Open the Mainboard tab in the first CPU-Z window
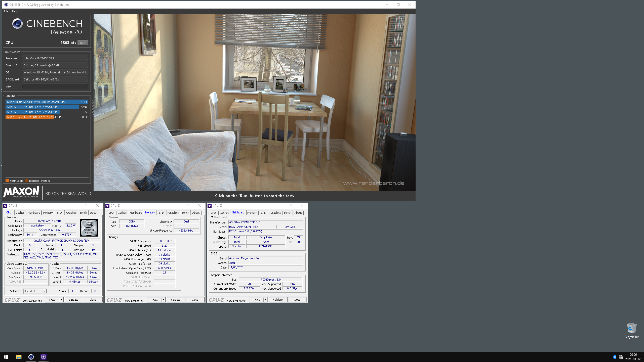Screen dimensions: 644x362 click(34, 213)
